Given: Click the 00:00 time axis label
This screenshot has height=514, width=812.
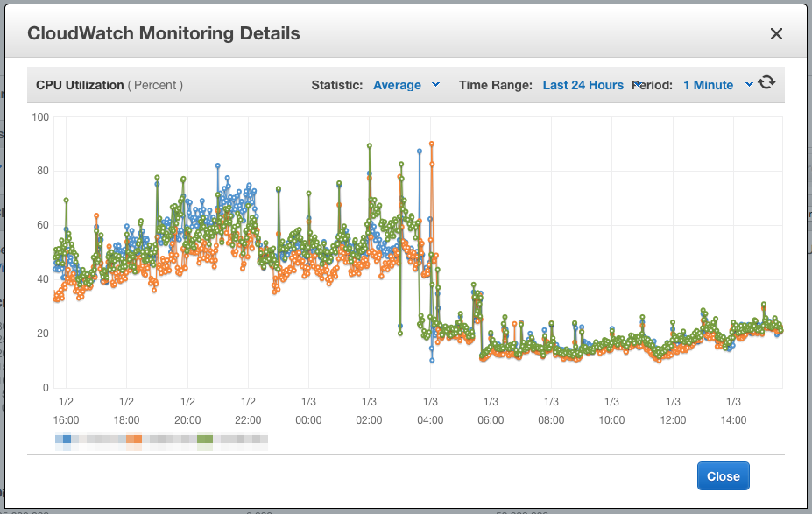Looking at the screenshot, I should tap(308, 420).
